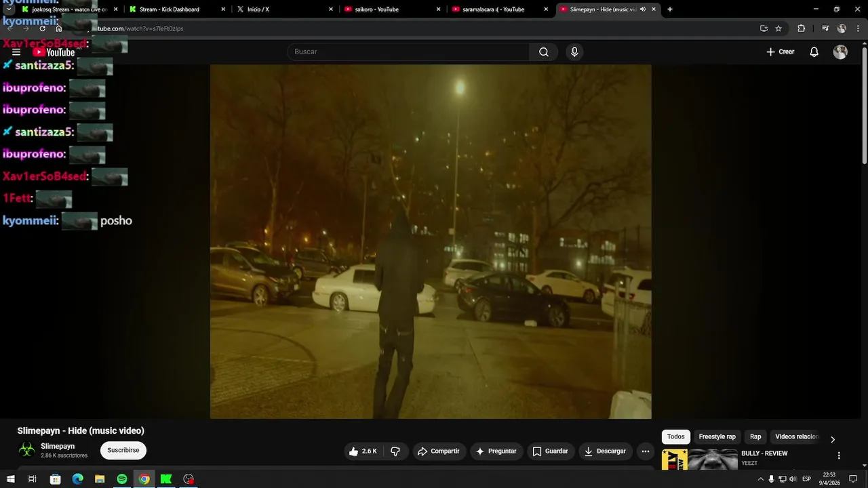
Task: Open Windows Task View
Action: click(x=32, y=479)
